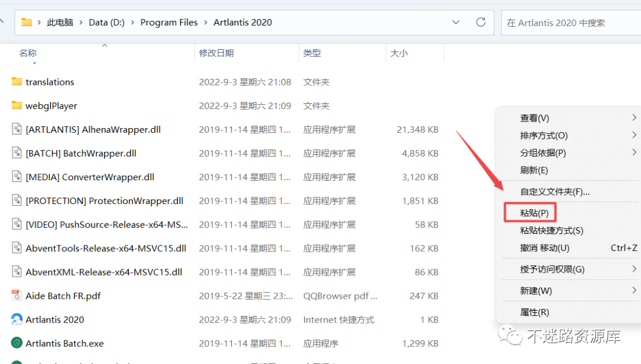Screen dimensions: 641x364
Task: Expand the 授予访问权限(G) submenu arrow
Action: pos(634,269)
